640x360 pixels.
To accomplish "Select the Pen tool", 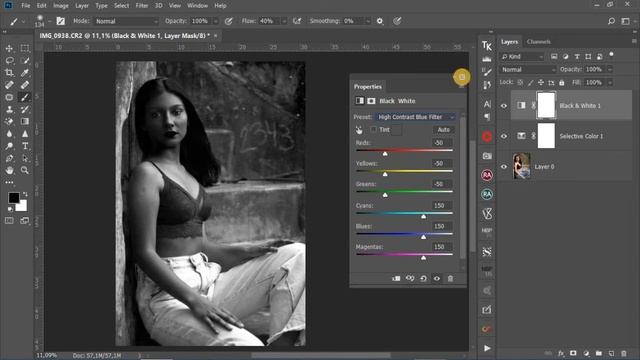I will (9, 158).
